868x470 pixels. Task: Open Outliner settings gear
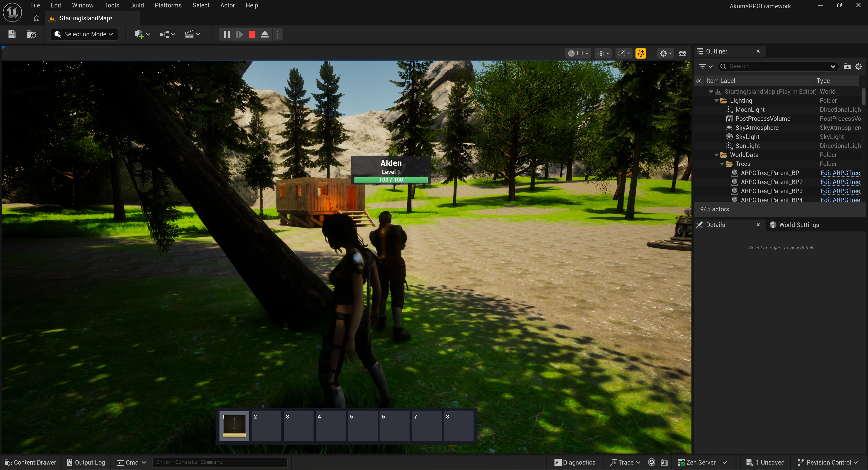858,66
